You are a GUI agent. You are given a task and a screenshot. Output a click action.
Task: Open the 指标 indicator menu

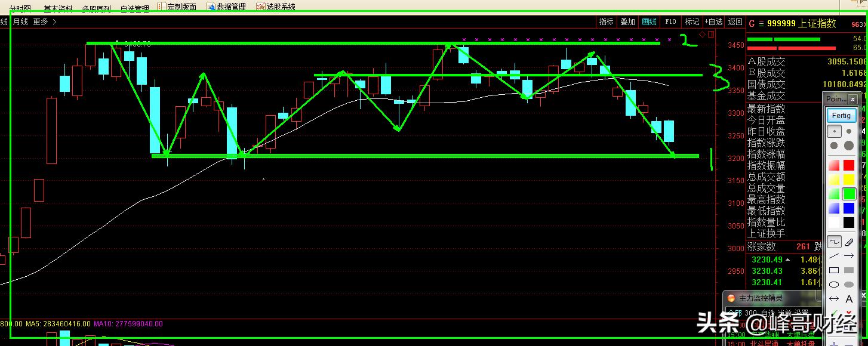click(x=606, y=21)
